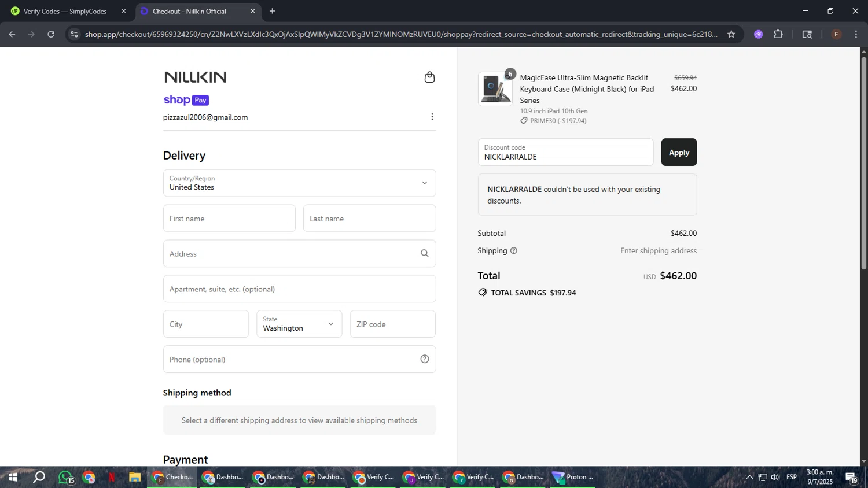Image resolution: width=868 pixels, height=488 pixels.
Task: Open the shopping bag cart icon
Action: pos(429,77)
